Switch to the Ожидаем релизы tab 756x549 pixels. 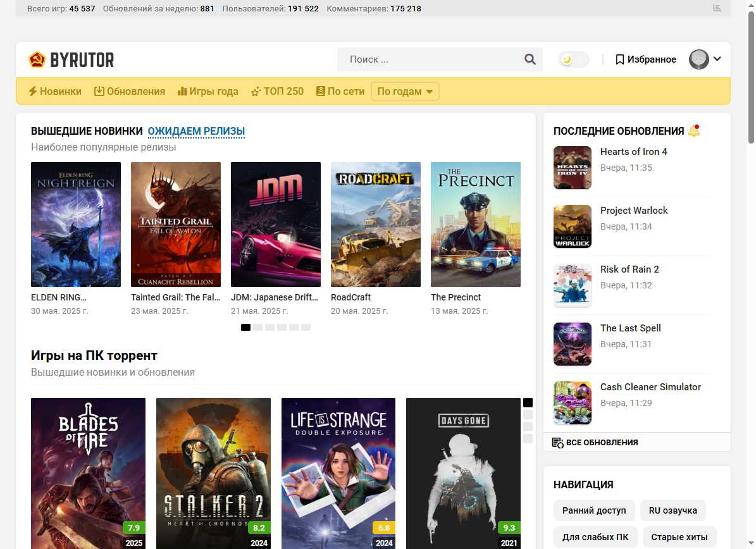pos(196,131)
